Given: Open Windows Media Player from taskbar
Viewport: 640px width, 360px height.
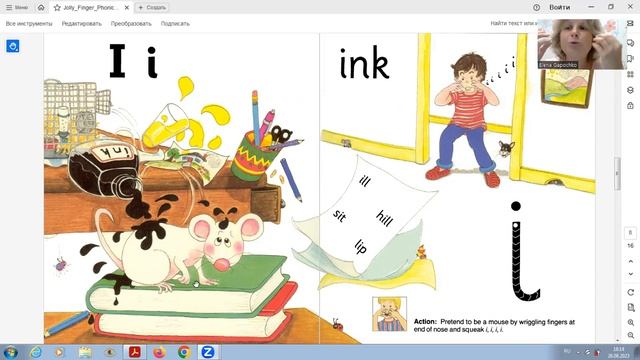Looking at the screenshot, I should 60,352.
